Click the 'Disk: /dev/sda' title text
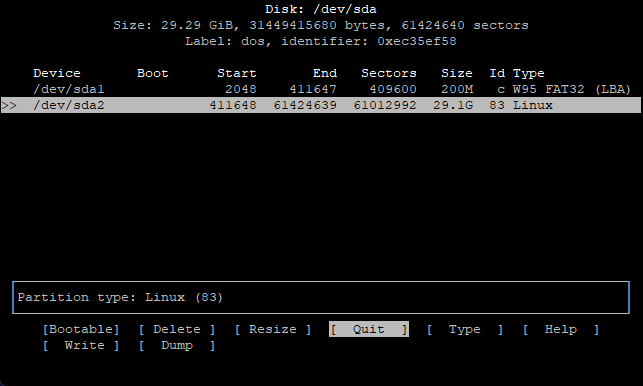Viewport: 643px width, 386px height. coord(321,9)
